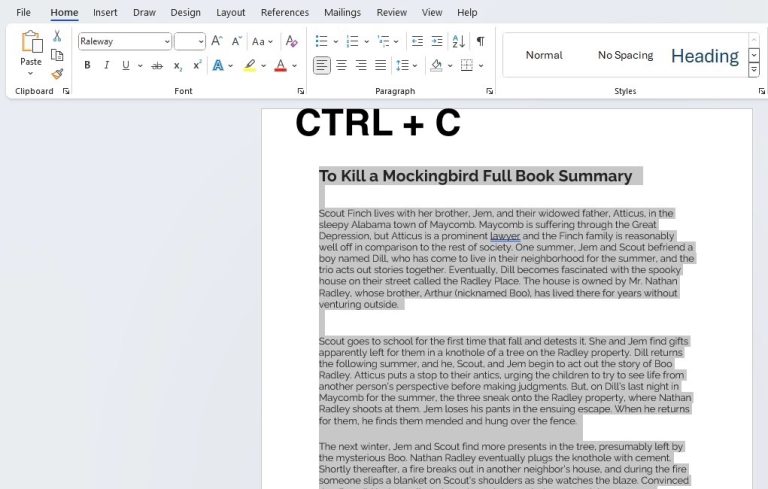Open the Raleway font name dropdown
This screenshot has height=489, width=768.
166,41
